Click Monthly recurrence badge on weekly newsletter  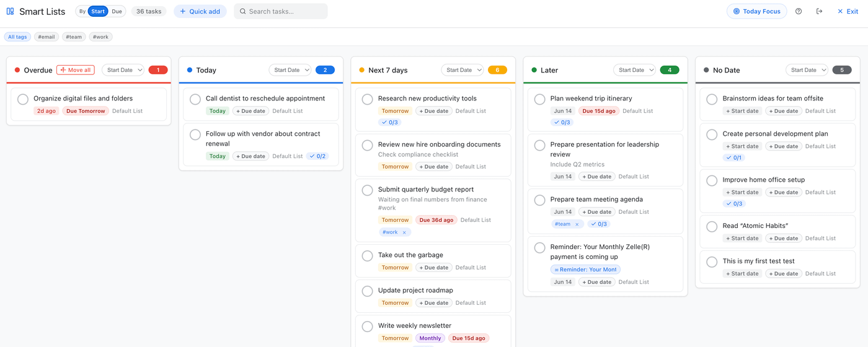pos(430,338)
